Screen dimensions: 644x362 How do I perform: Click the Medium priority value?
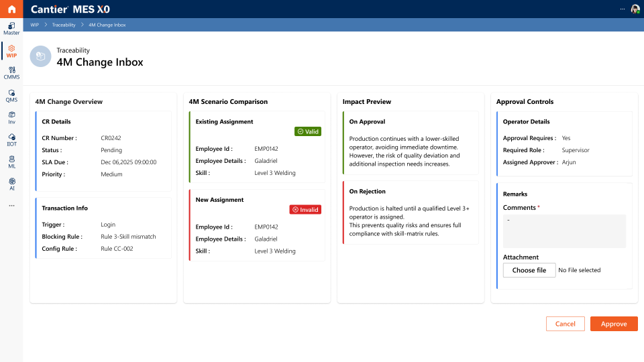click(112, 174)
